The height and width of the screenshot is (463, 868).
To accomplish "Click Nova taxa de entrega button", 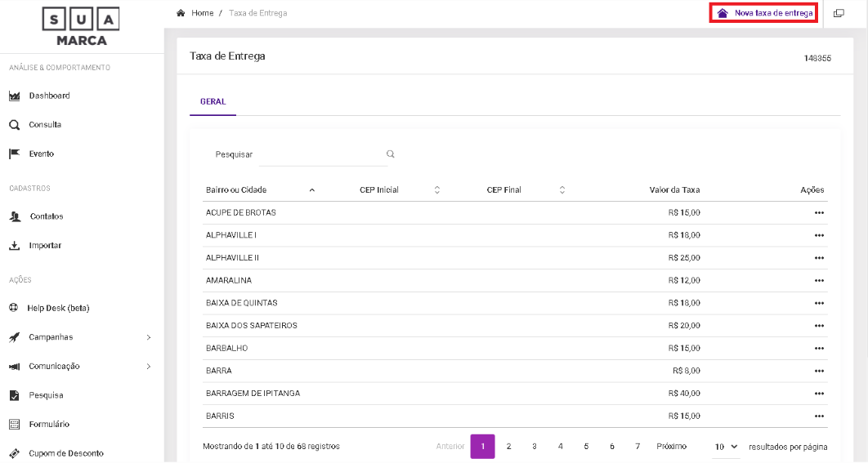I will pos(764,13).
